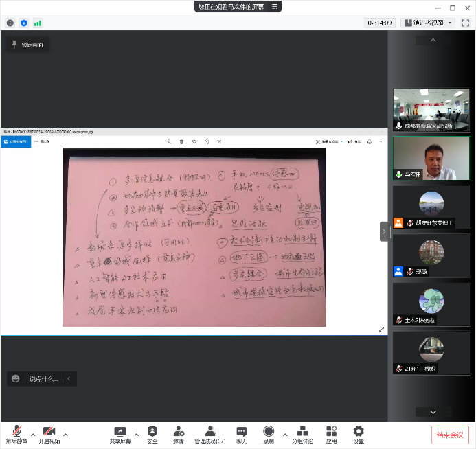Open the 应用 apps icon
The image size is (476, 449).
(x=331, y=435)
